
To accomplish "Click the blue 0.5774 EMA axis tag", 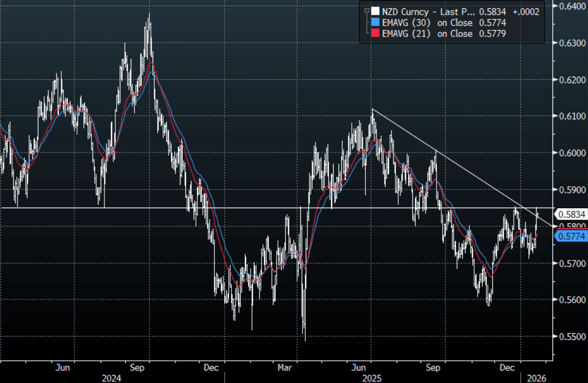I will coord(570,236).
